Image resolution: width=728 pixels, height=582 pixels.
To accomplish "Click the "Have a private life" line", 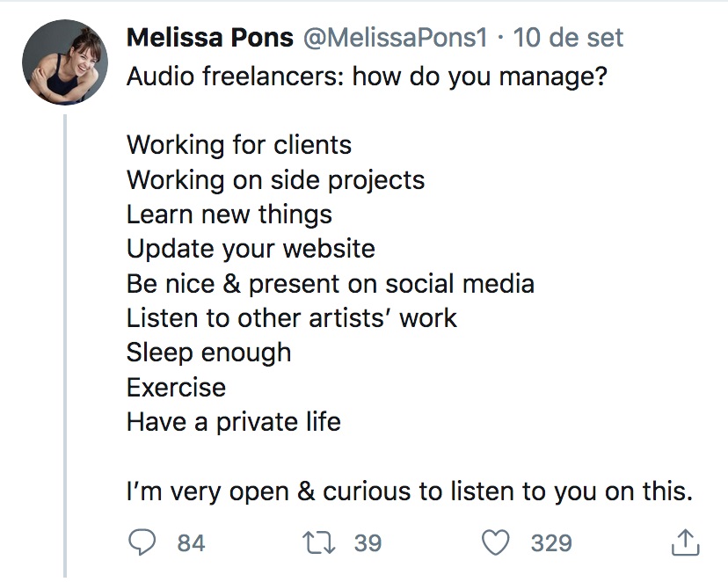I will tap(233, 422).
